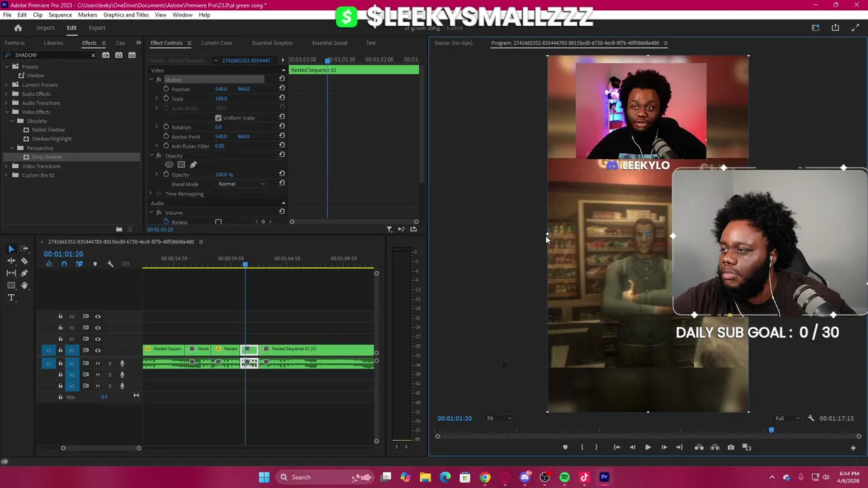Click Lift button in Program Monitor

pyautogui.click(x=699, y=447)
